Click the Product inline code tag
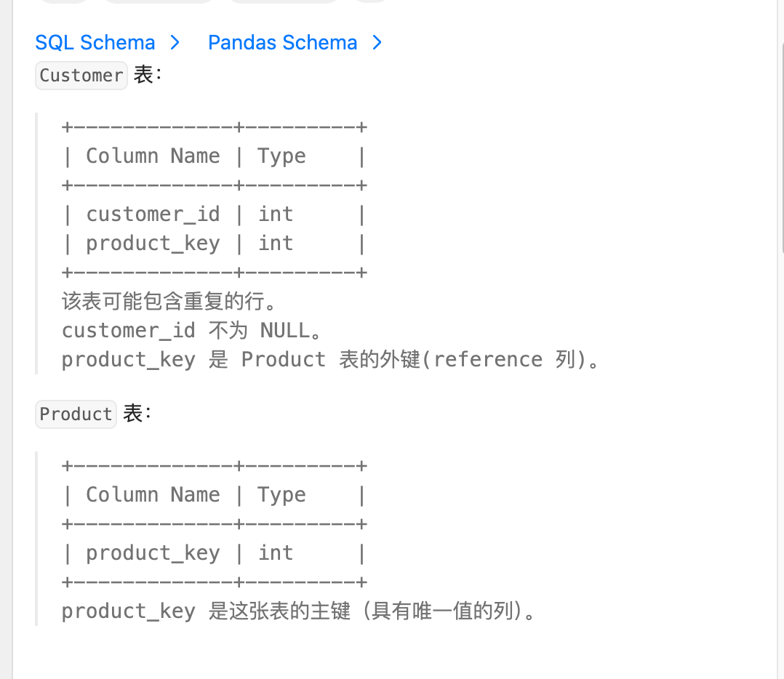This screenshot has width=784, height=679. (x=76, y=414)
